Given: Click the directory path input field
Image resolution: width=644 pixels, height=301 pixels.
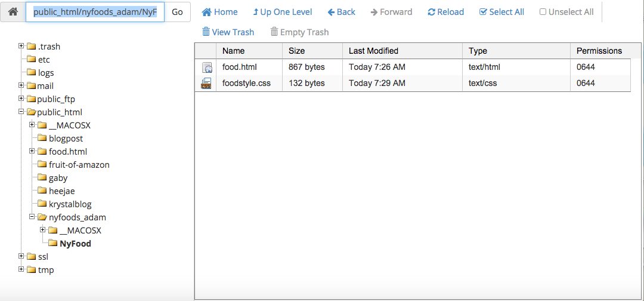Looking at the screenshot, I should (95, 12).
